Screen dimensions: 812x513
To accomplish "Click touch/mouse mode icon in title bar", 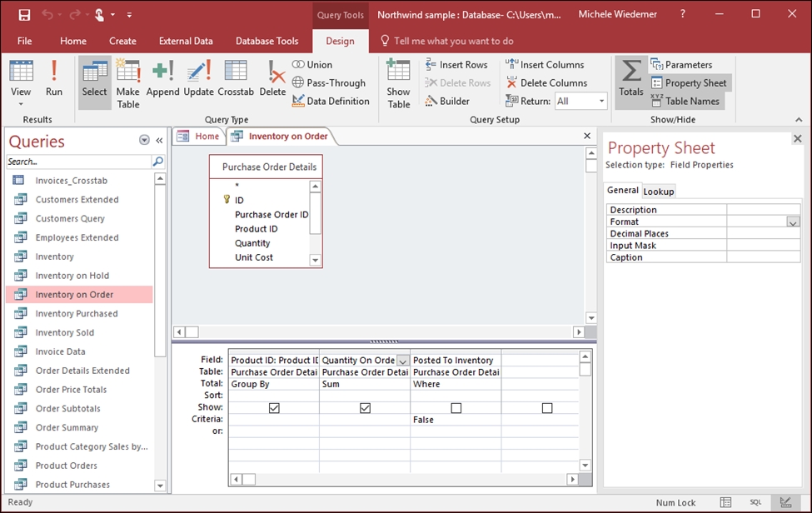I will (99, 15).
